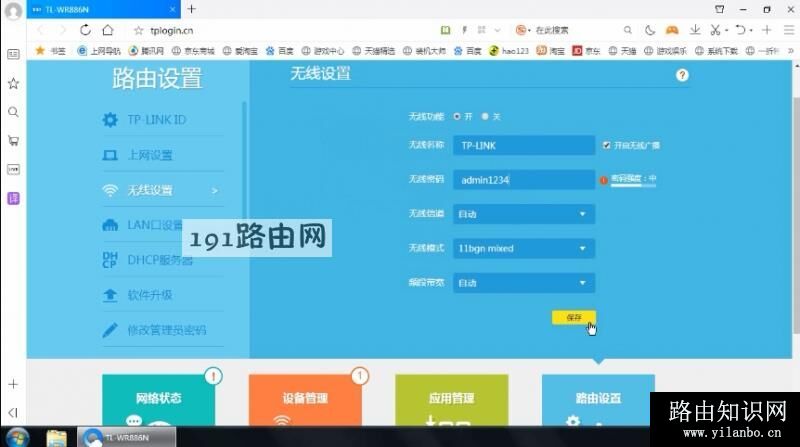Open the Windows Start button
Image resolution: width=800 pixels, height=447 pixels.
click(17, 437)
